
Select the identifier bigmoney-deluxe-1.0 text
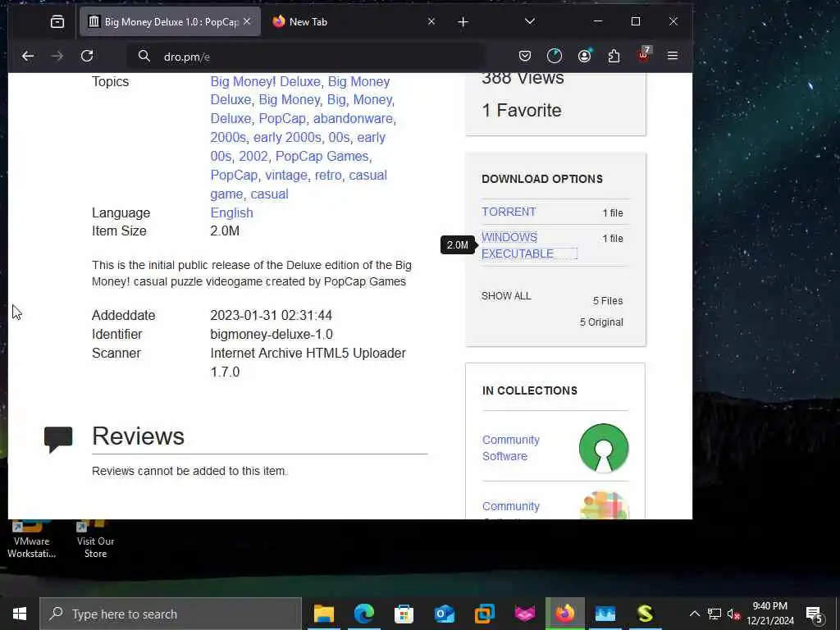tap(271, 335)
